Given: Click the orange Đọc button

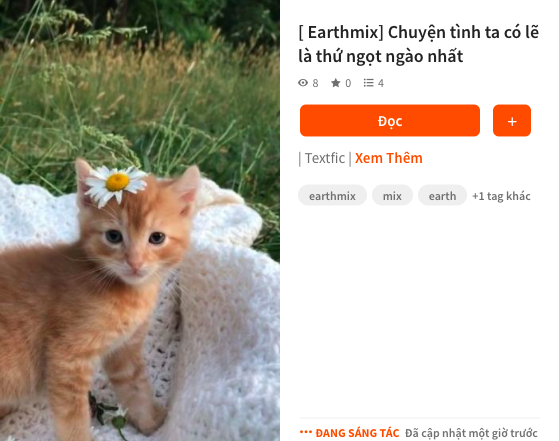Looking at the screenshot, I should coord(390,120).
